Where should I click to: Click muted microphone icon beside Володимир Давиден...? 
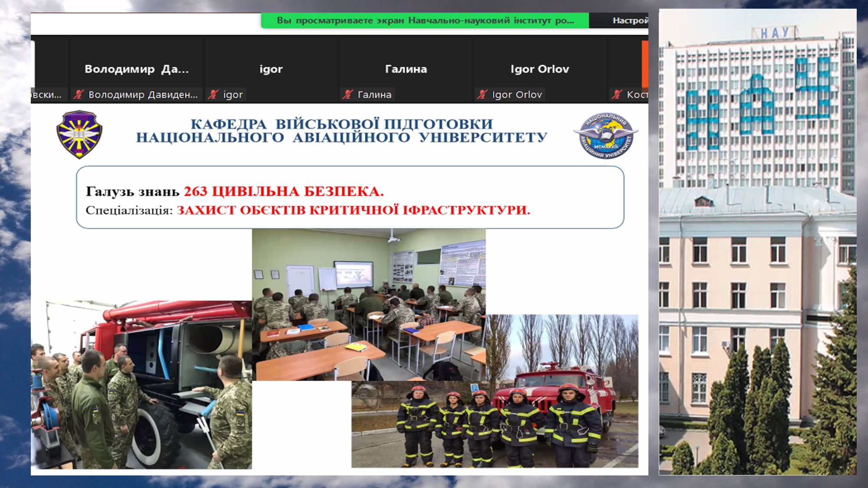click(79, 94)
